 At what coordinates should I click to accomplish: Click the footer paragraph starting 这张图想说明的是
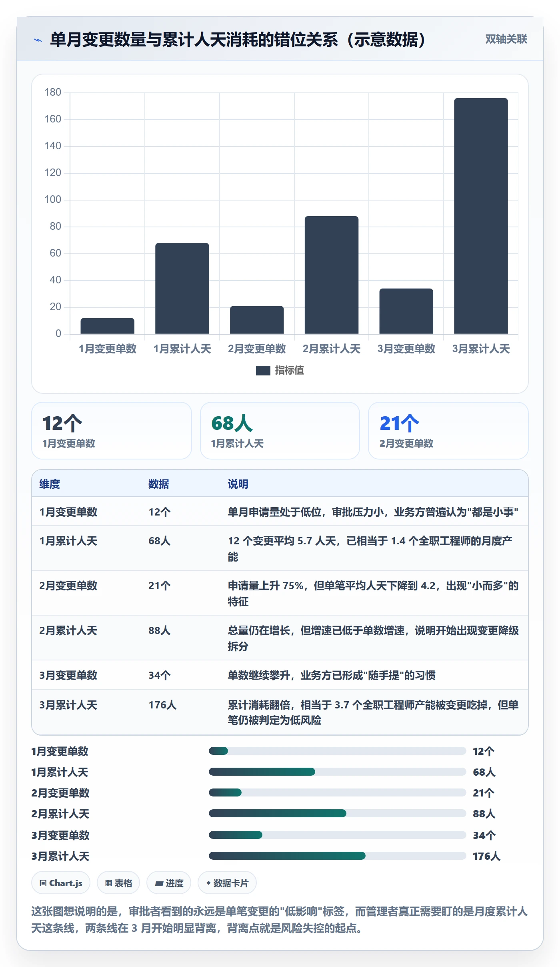point(280,919)
